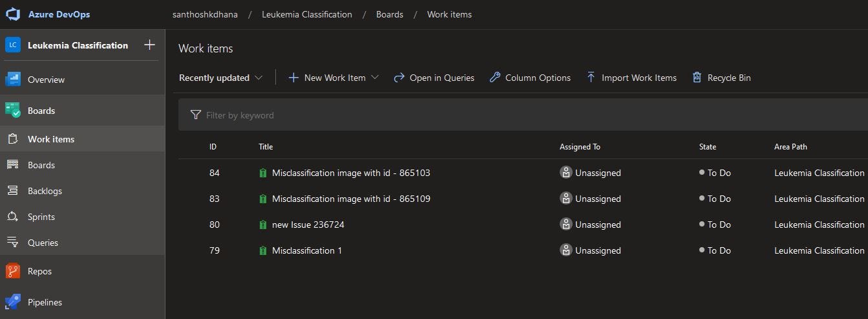Click the Sprints icon
Viewport: 868px width, 319px height.
coord(12,216)
